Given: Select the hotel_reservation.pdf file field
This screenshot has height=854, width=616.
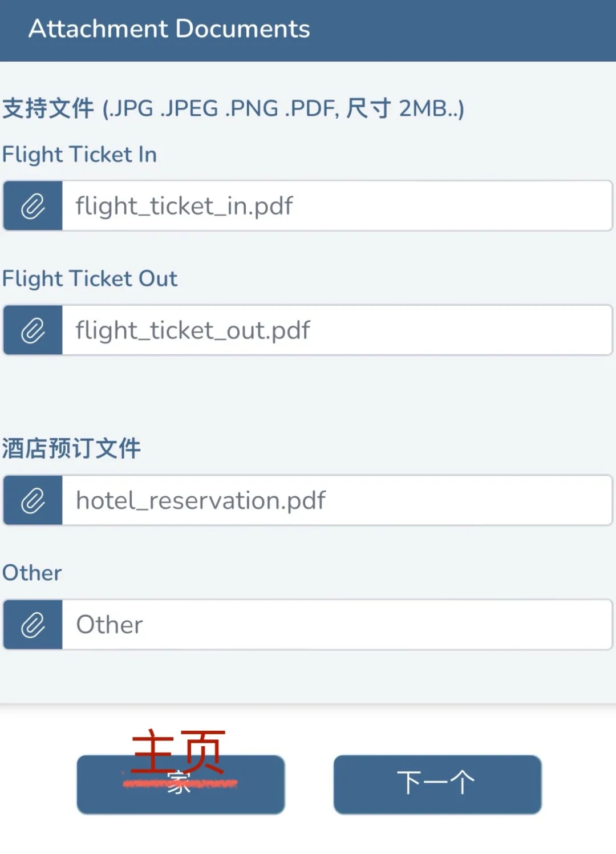Looking at the screenshot, I should [337, 500].
